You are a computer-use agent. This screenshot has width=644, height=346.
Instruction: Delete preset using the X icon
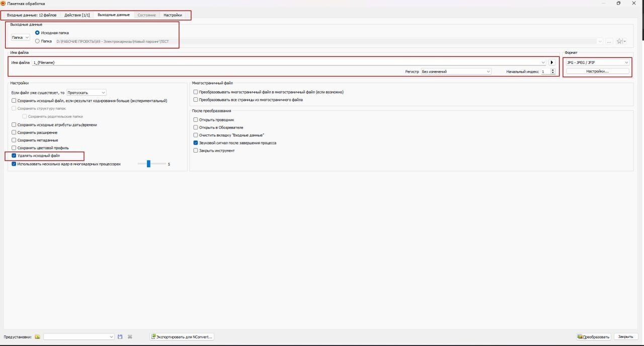point(130,337)
